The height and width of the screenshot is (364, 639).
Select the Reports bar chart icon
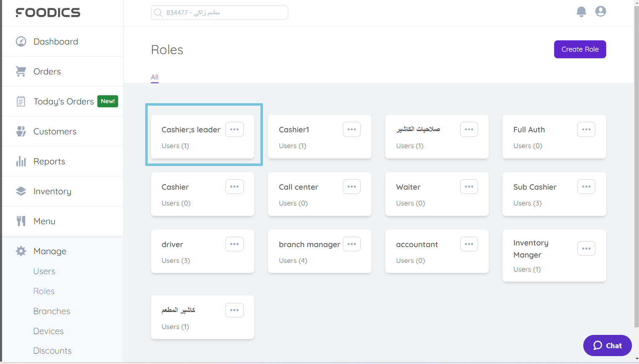tap(21, 161)
